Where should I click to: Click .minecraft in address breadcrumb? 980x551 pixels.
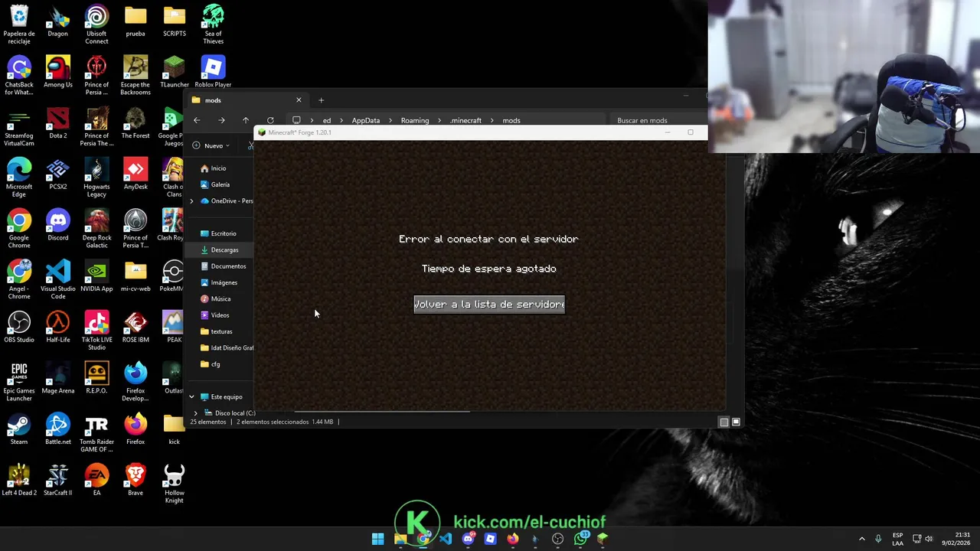465,121
